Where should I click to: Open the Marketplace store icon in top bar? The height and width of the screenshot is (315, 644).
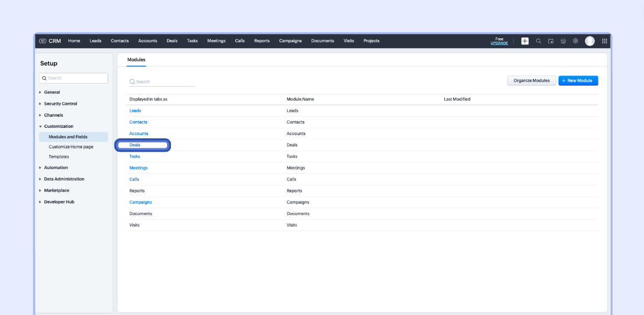tap(563, 41)
